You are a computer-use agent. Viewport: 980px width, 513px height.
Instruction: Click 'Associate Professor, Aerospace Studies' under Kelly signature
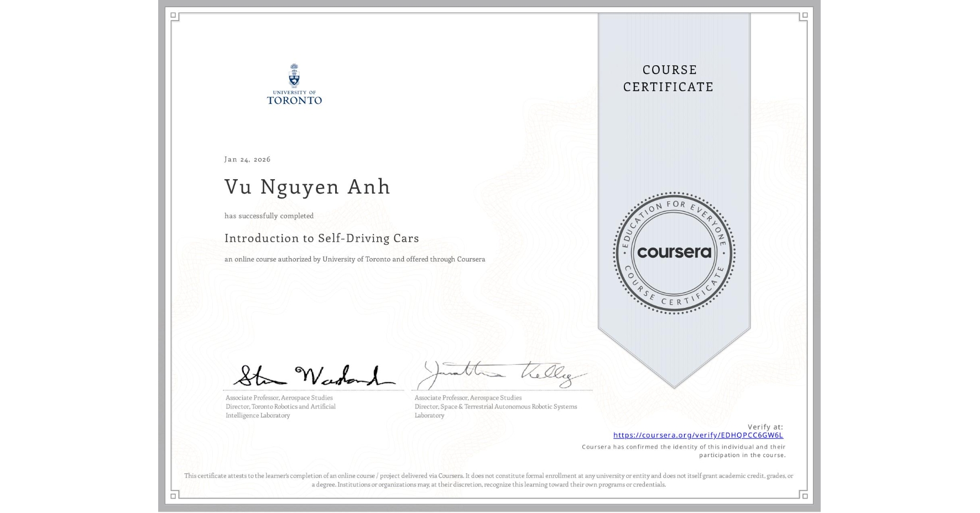(x=468, y=397)
